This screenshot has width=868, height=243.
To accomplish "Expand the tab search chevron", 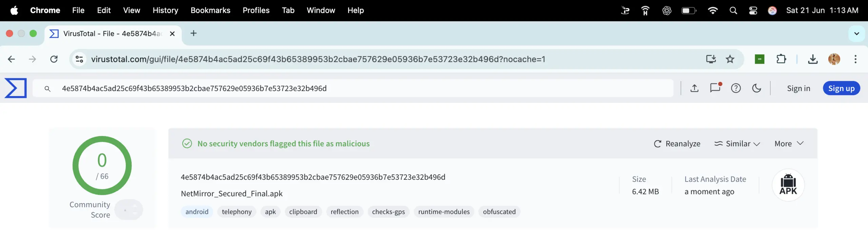I will click(856, 34).
